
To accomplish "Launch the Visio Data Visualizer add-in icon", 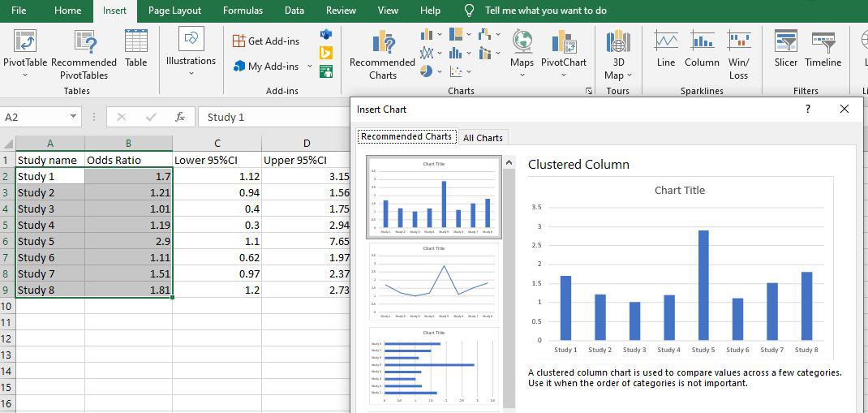I will coord(326,35).
